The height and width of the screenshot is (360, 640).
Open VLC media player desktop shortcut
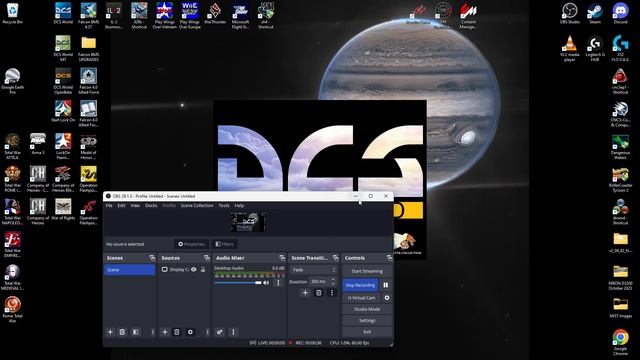click(570, 48)
